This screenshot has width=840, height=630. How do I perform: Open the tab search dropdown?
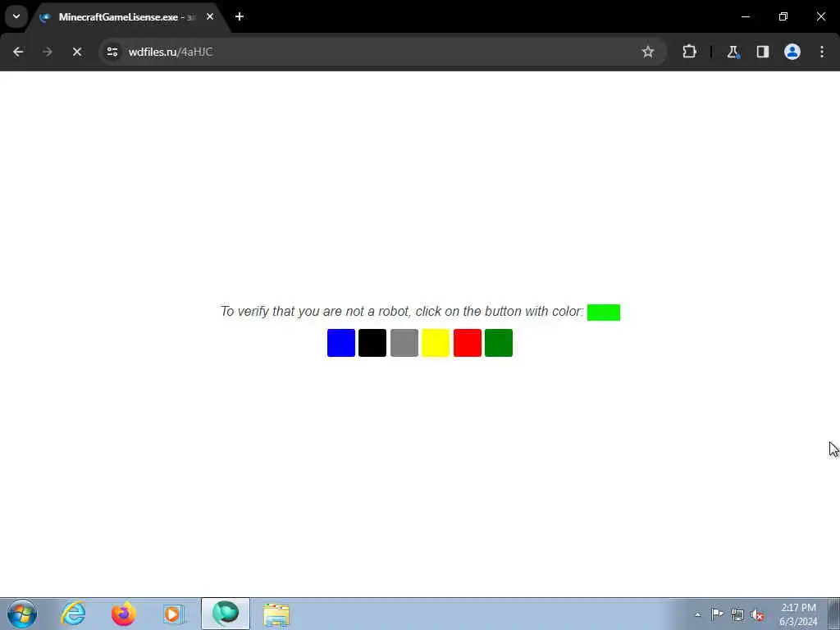[x=16, y=16]
